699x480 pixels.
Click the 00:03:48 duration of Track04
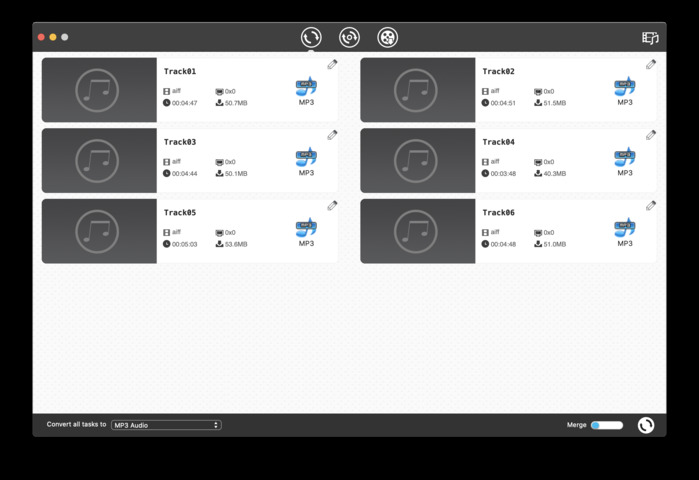pos(503,173)
